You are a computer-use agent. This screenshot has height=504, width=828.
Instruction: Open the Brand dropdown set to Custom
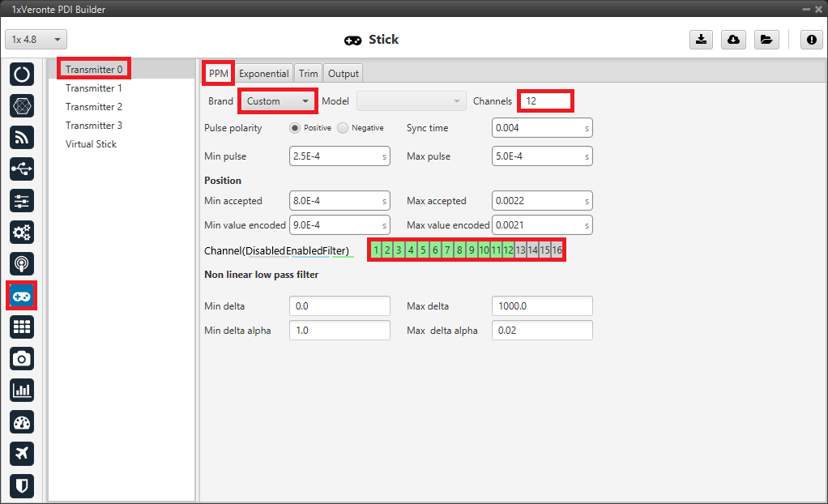pyautogui.click(x=278, y=101)
